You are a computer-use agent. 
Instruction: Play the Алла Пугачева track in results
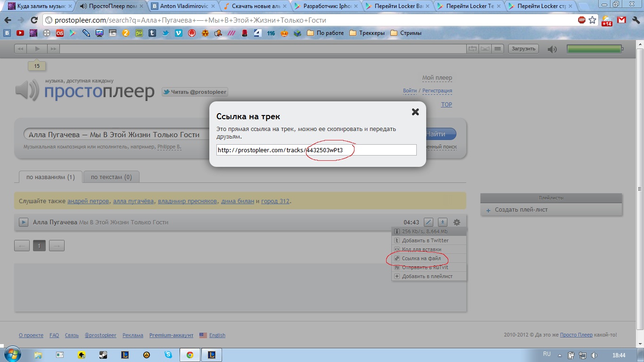[x=23, y=222]
